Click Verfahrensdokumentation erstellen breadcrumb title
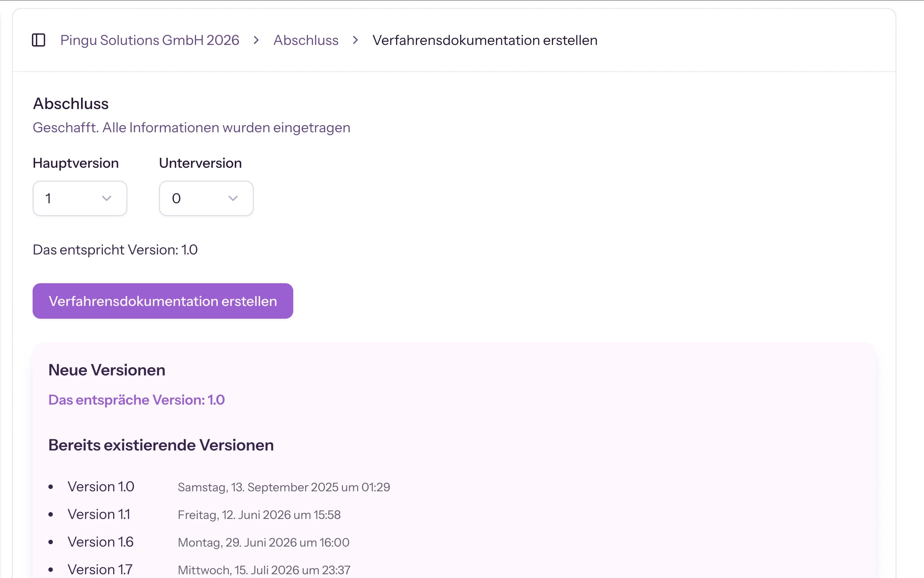 tap(485, 40)
